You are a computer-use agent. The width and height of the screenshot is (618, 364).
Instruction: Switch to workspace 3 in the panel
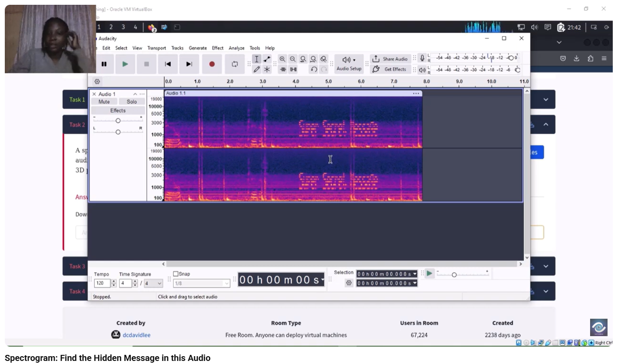(123, 27)
